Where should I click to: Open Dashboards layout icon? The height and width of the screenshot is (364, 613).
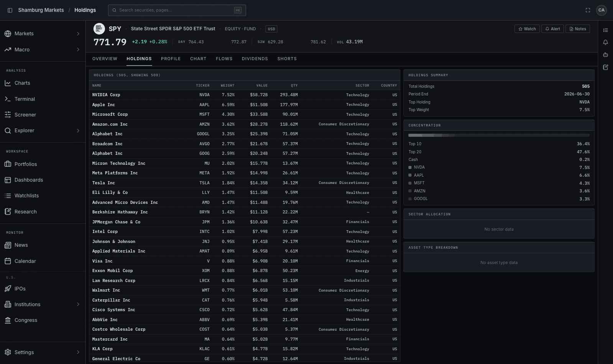[x=8, y=180]
